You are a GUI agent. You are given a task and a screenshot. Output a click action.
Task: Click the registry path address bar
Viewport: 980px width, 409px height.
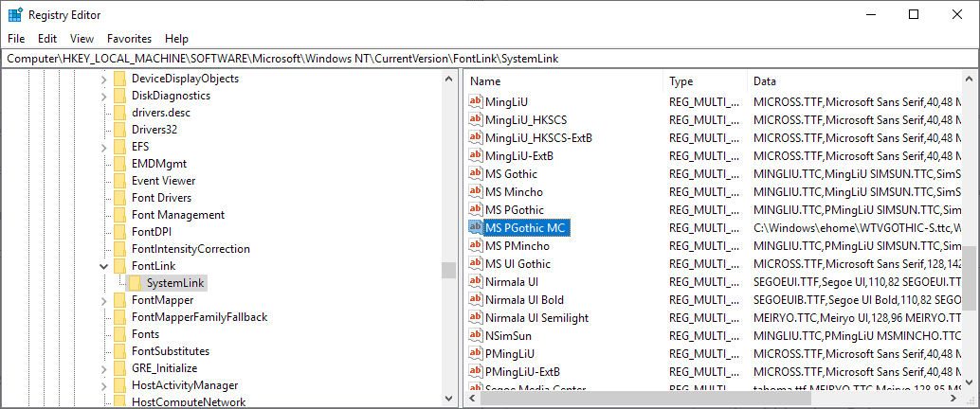tap(489, 59)
